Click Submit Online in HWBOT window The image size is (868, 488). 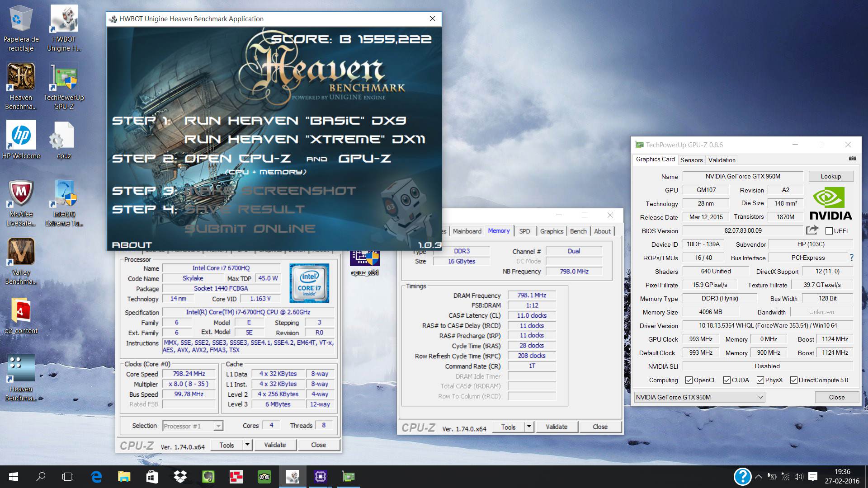(x=250, y=229)
